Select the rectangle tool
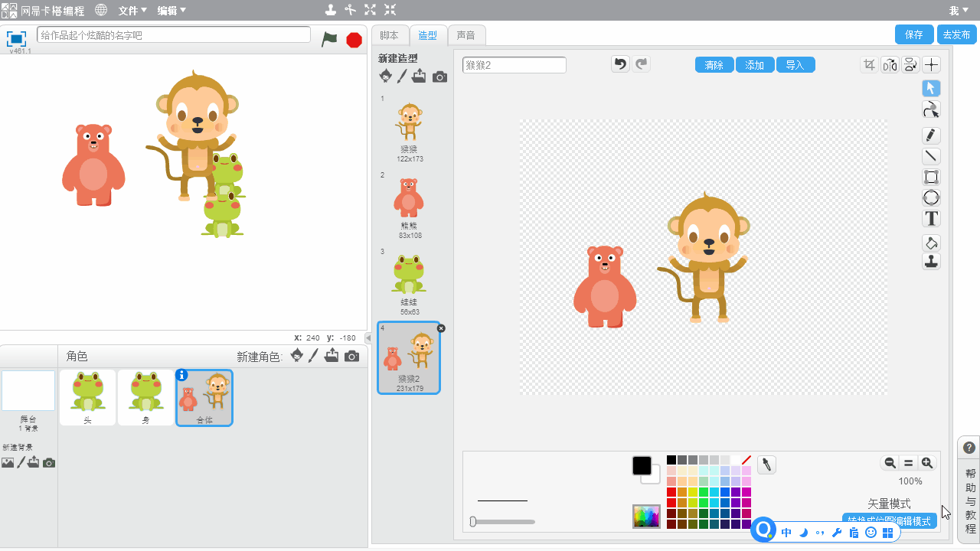Viewport: 980px width, 551px height. 931,177
